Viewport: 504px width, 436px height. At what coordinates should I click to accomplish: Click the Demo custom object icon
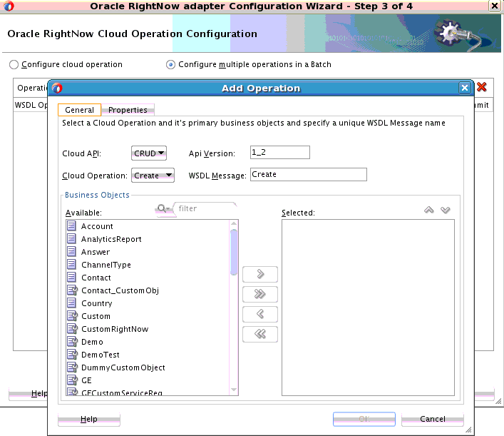click(72, 342)
